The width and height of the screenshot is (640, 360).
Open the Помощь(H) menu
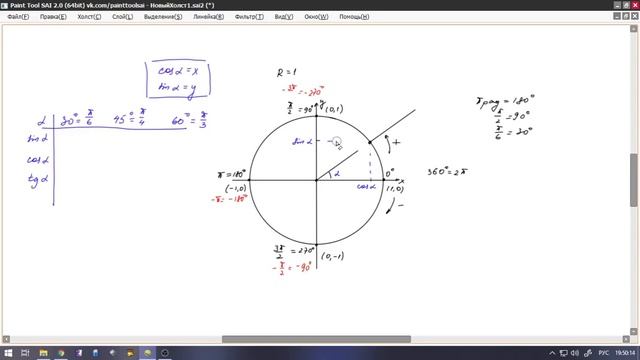(354, 17)
